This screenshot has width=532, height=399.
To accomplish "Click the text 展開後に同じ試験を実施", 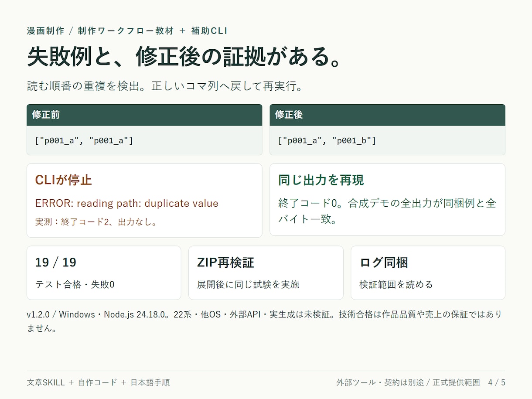I will pos(248,284).
